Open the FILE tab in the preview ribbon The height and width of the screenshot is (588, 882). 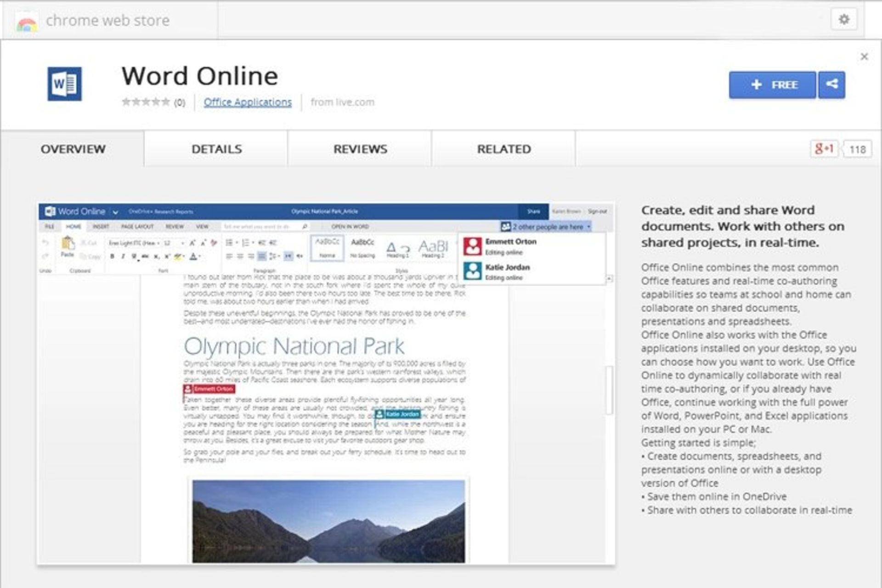point(50,226)
